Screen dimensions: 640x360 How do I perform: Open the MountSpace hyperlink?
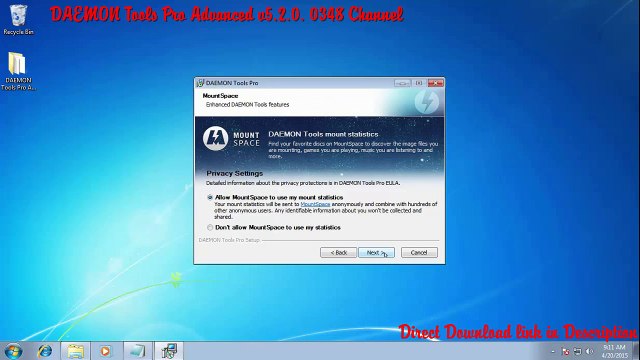(315, 204)
